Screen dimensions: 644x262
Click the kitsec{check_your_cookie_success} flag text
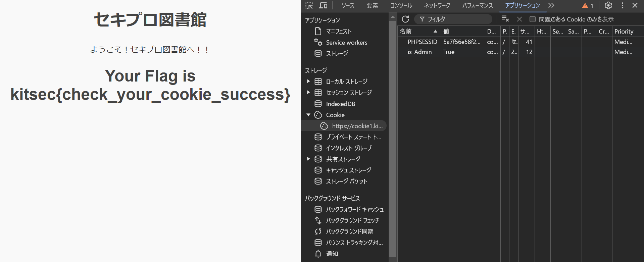150,95
